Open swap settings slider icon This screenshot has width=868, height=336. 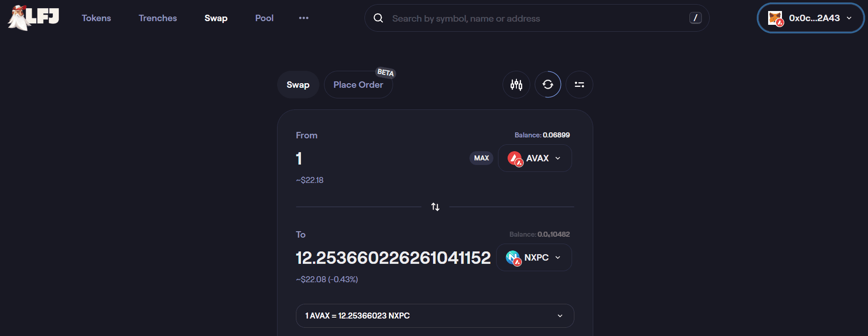pos(579,85)
